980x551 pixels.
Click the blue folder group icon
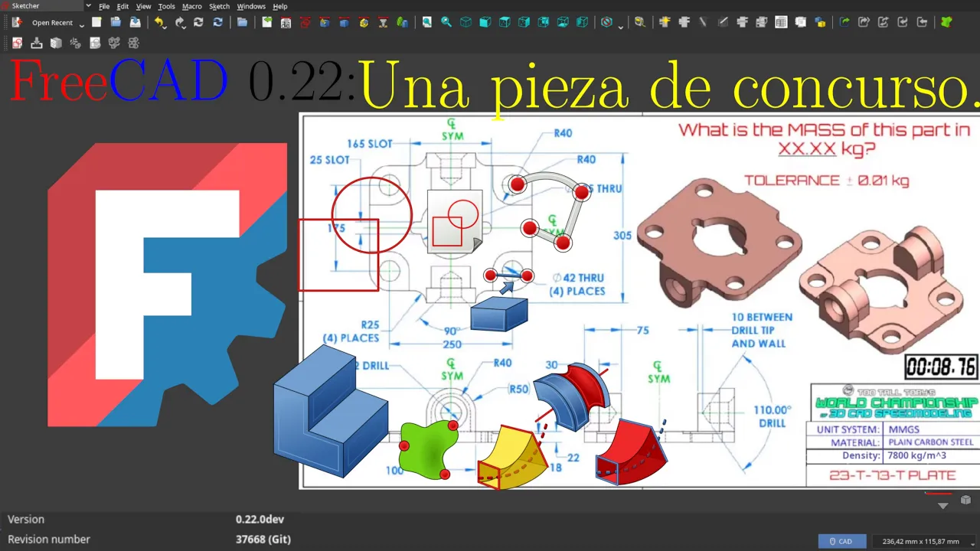(x=242, y=23)
